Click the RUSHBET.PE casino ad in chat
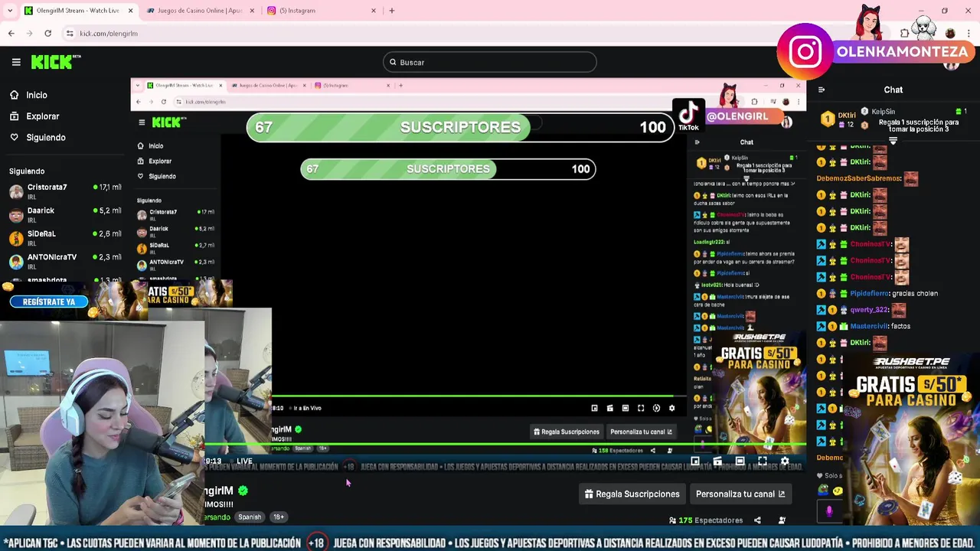980x551 pixels. click(910, 440)
